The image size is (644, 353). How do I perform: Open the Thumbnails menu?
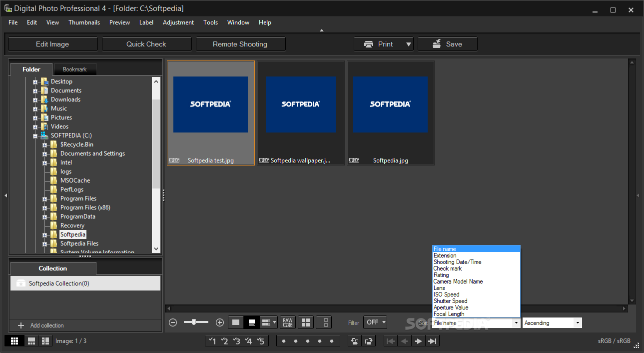[84, 22]
